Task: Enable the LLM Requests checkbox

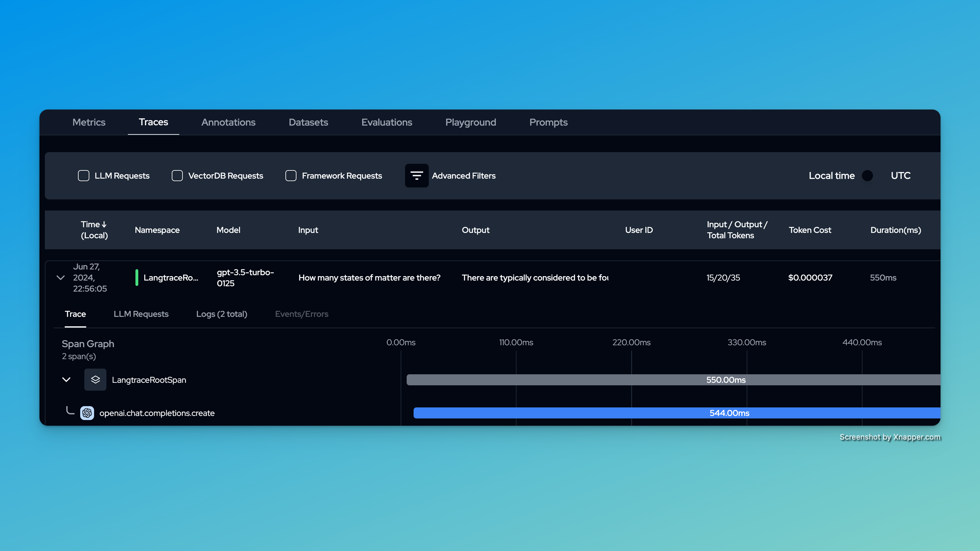Action: (84, 176)
